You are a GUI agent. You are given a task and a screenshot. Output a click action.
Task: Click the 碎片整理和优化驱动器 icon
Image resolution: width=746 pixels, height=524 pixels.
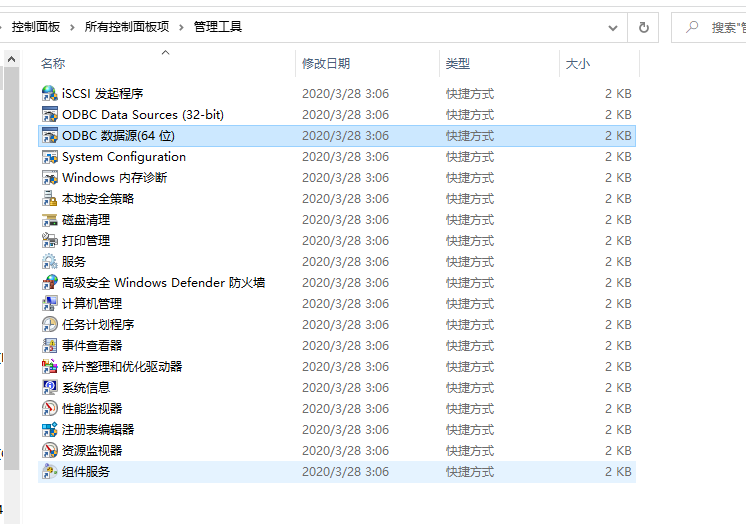click(x=49, y=366)
